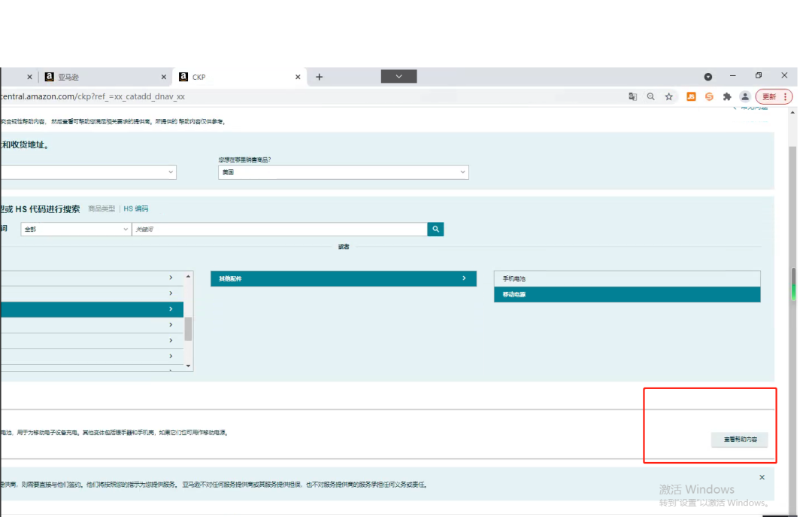Choose 手机电池 from the product list

[x=627, y=278]
